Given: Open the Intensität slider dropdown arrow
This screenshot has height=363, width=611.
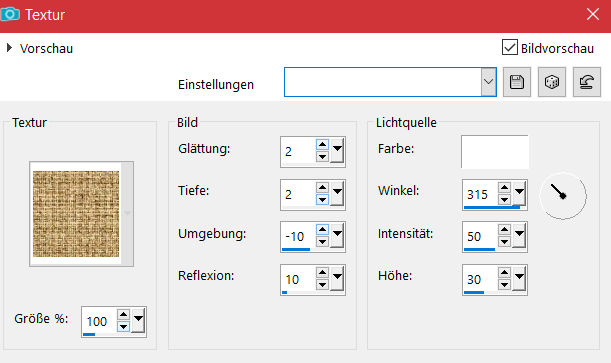Looking at the screenshot, I should pos(519,235).
